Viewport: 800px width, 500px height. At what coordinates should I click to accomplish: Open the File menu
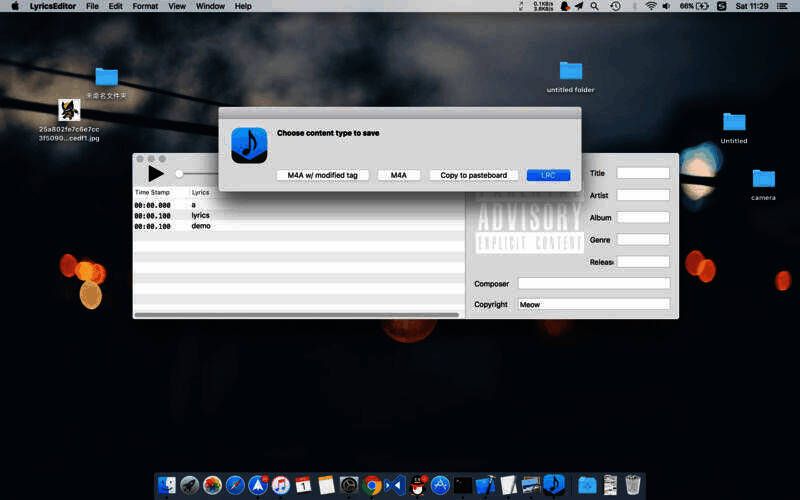(x=92, y=6)
